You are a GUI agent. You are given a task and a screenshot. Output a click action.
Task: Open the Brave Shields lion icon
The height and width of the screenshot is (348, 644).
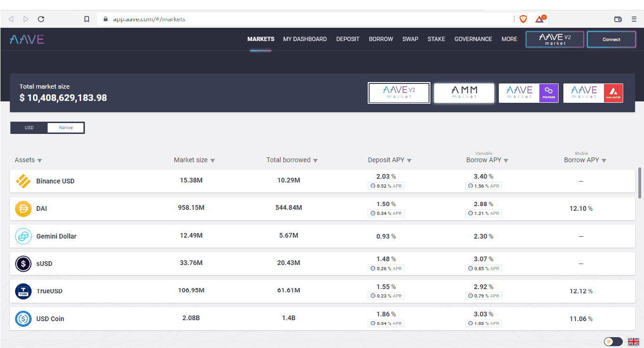[x=523, y=19]
